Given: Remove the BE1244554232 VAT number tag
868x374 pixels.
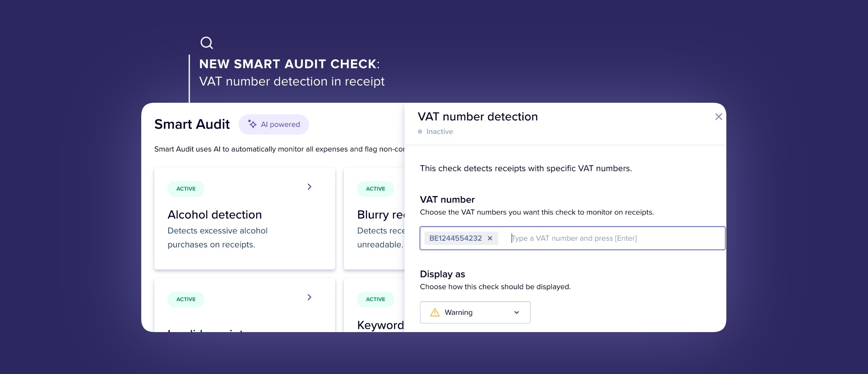Looking at the screenshot, I should [489, 238].
